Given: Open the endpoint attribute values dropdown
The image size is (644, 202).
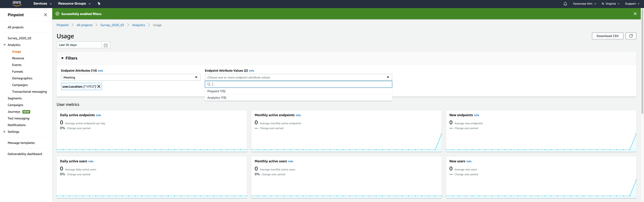Looking at the screenshot, I should coord(298,77).
